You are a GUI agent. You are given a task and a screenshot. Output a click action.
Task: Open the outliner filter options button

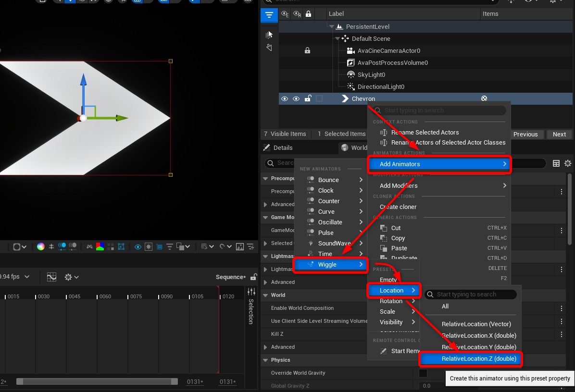pos(269,15)
